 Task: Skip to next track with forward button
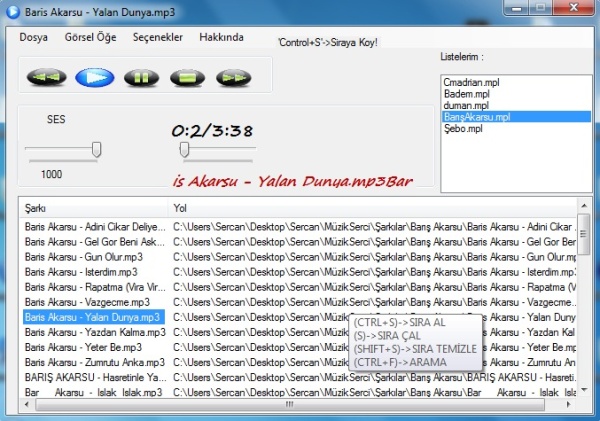[233, 78]
